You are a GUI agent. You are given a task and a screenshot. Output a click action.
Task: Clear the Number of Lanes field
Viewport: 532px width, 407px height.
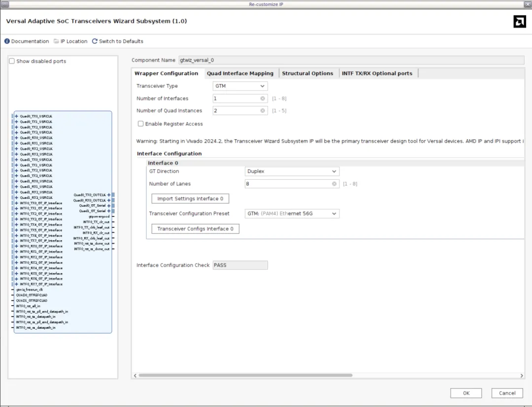(334, 184)
